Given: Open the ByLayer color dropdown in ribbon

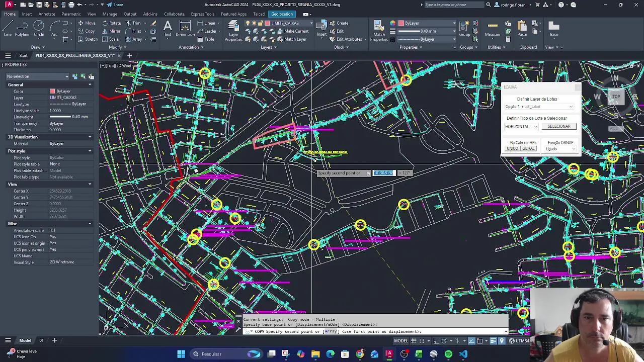Looking at the screenshot, I should 427,23.
